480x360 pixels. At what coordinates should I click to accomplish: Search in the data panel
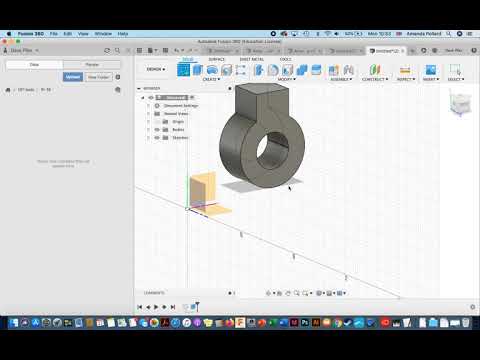[x=117, y=51]
